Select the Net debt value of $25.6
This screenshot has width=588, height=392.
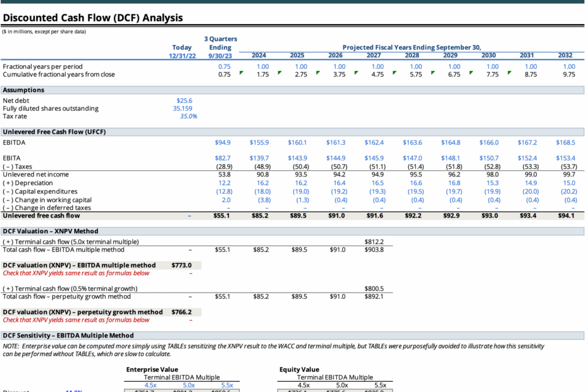[x=183, y=99]
